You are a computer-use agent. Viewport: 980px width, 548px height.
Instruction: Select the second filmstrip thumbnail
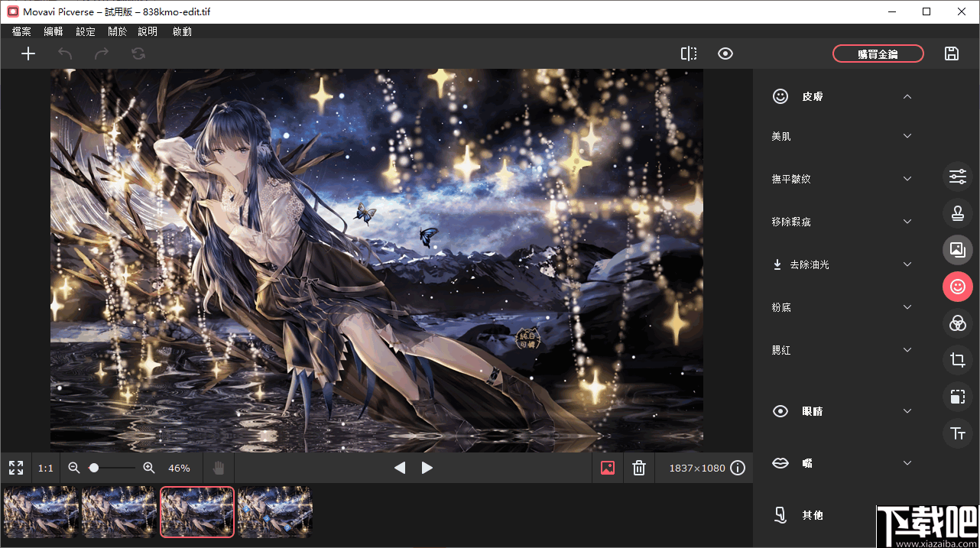119,512
